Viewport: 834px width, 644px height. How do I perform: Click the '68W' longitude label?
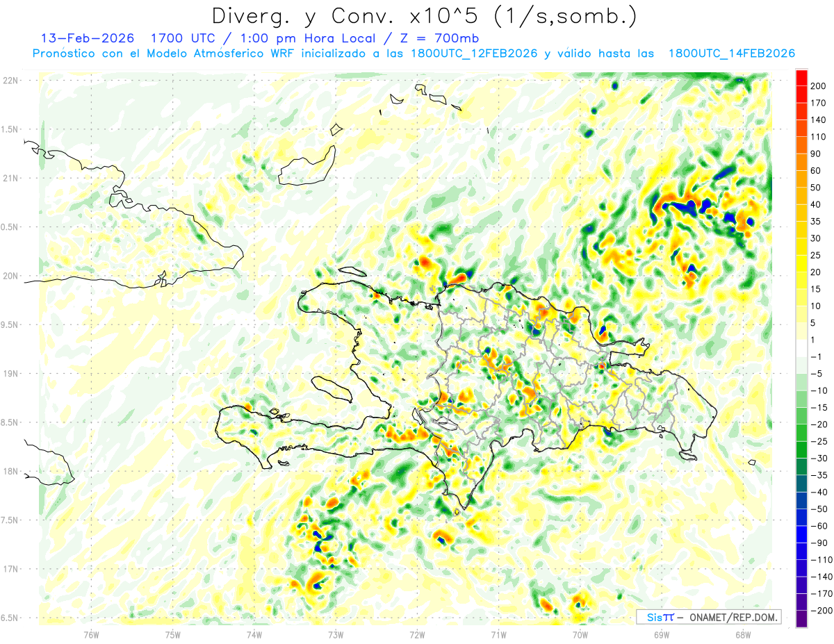coord(742,635)
